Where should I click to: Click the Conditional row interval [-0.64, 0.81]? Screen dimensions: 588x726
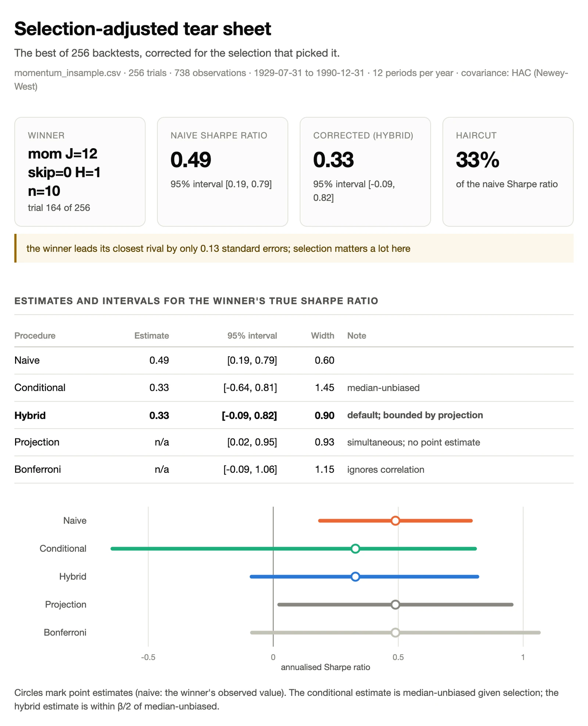click(250, 387)
